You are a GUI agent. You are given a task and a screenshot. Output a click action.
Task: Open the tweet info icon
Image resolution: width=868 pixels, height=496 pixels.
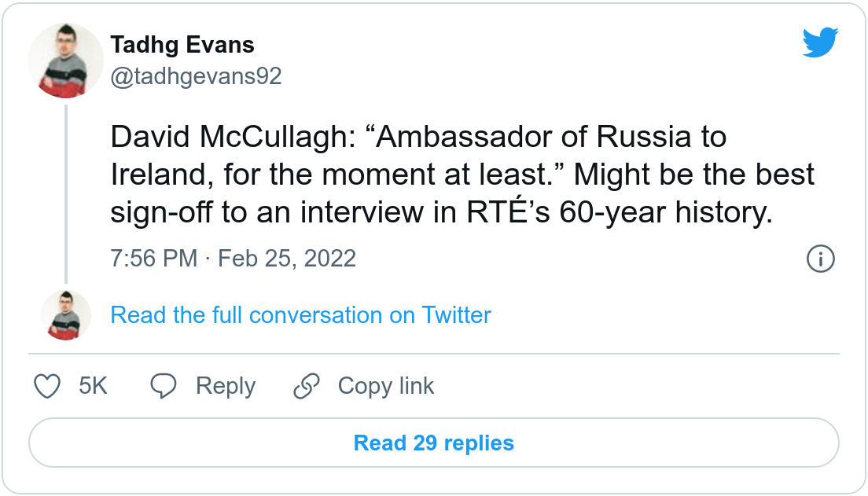[821, 259]
